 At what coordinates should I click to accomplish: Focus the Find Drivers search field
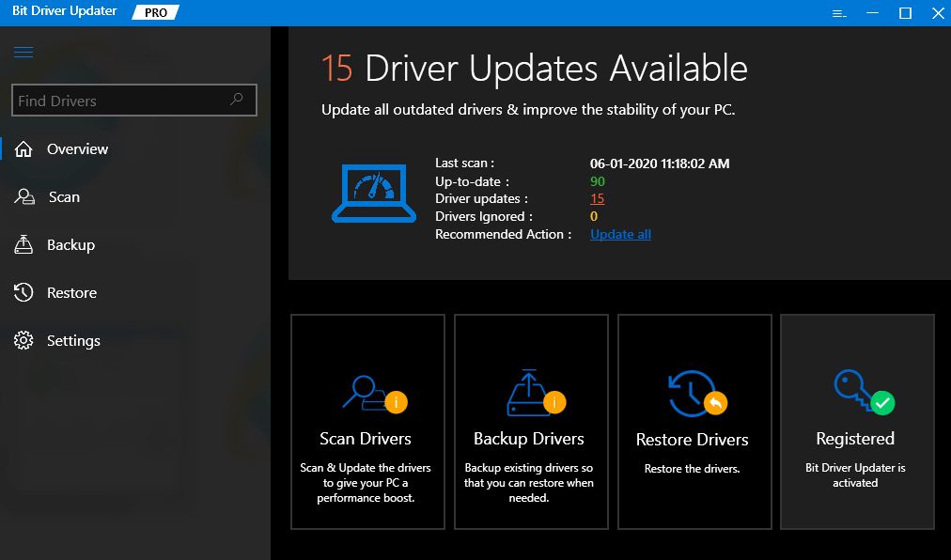[134, 101]
